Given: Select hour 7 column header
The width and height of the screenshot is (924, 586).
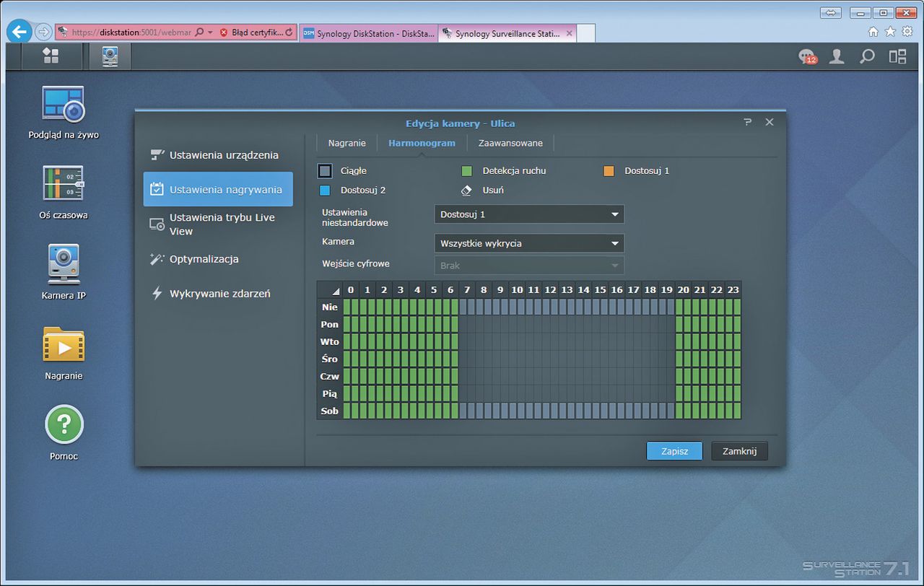Looking at the screenshot, I should [467, 290].
